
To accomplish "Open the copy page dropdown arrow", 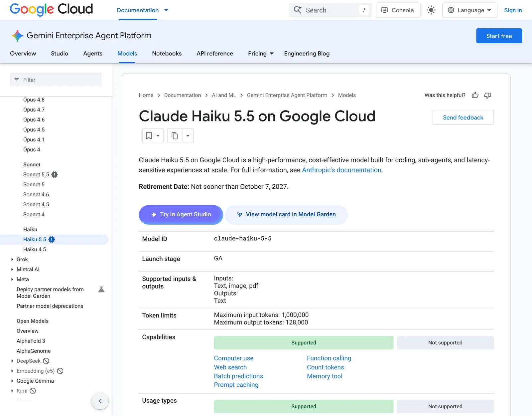I will pyautogui.click(x=188, y=135).
